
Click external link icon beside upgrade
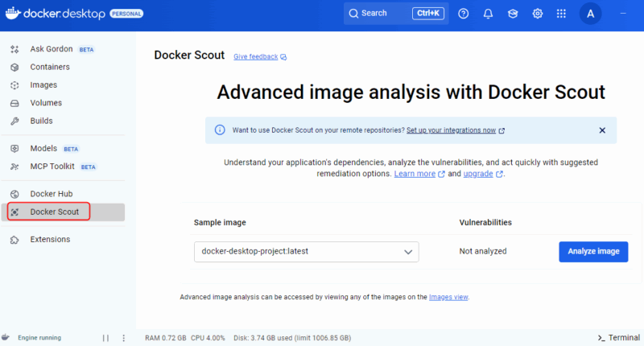499,174
